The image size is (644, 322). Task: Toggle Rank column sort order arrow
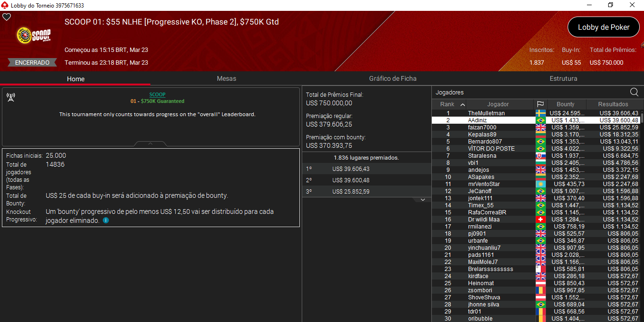[x=462, y=104]
